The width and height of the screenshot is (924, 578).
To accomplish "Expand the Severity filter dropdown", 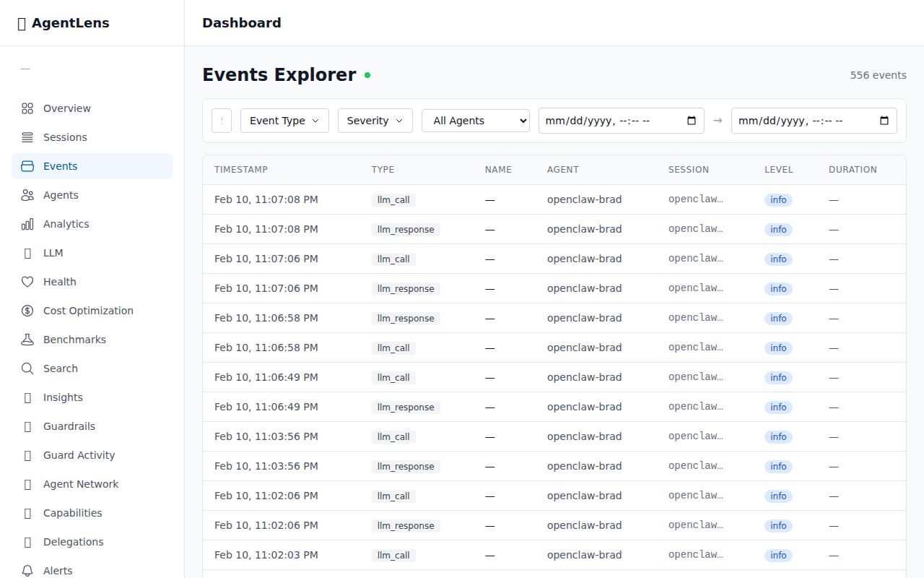I will coord(375,120).
